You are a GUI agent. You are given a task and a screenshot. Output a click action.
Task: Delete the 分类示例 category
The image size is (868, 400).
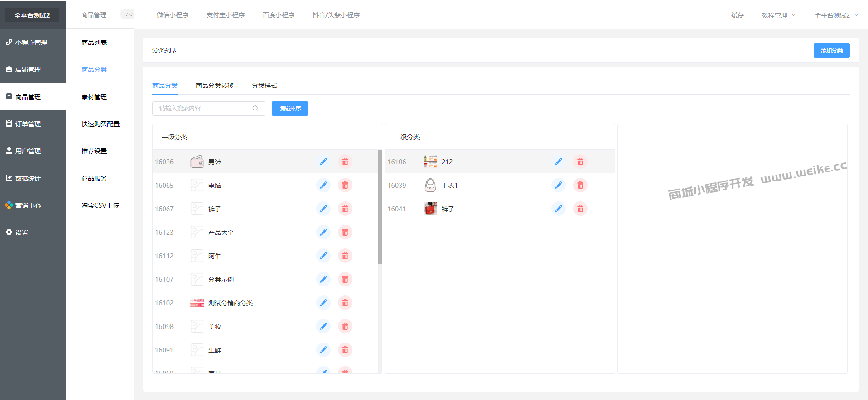(345, 279)
